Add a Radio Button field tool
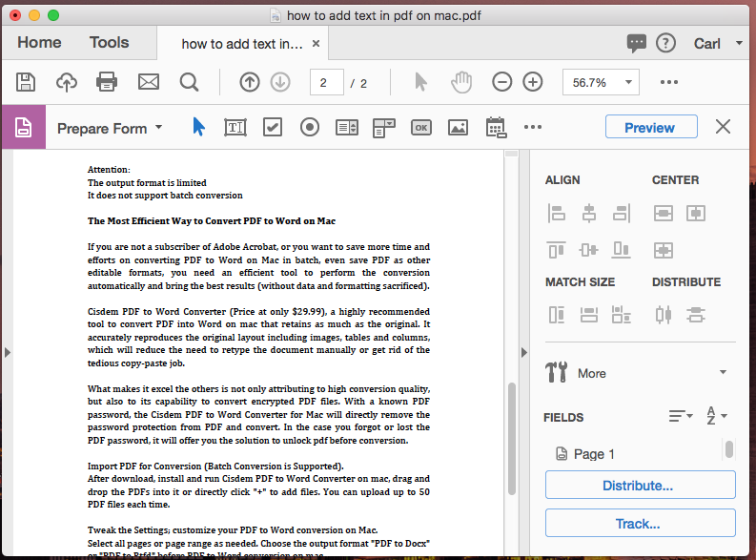Image resolution: width=756 pixels, height=560 pixels. tap(310, 127)
